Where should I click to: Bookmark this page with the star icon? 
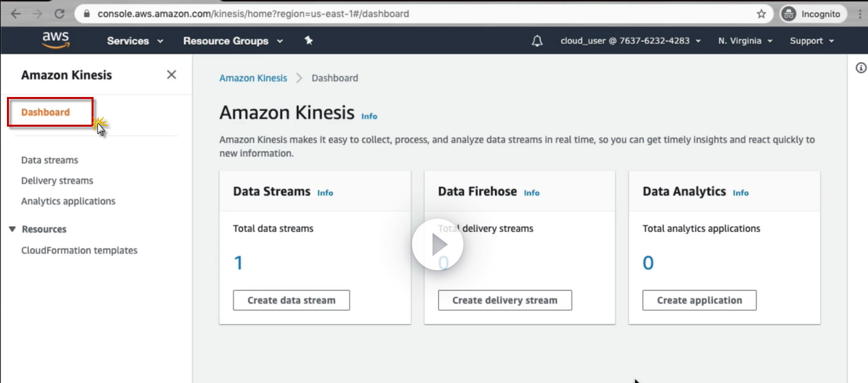click(x=761, y=14)
